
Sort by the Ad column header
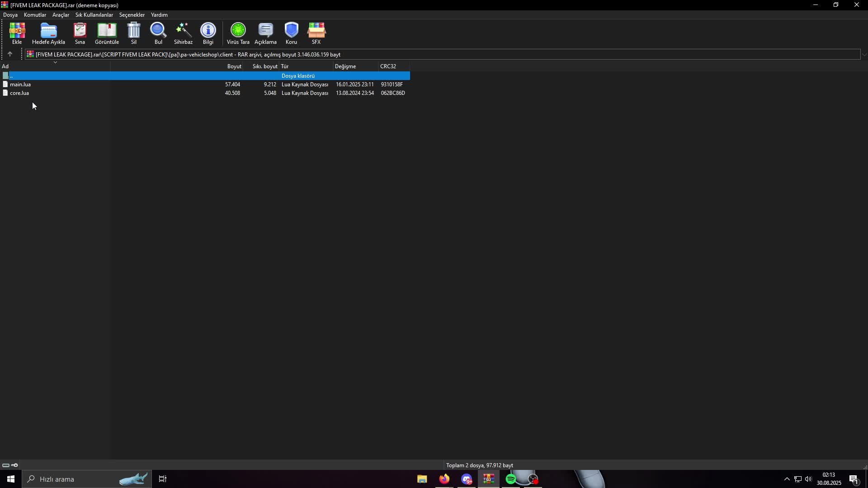[55, 66]
